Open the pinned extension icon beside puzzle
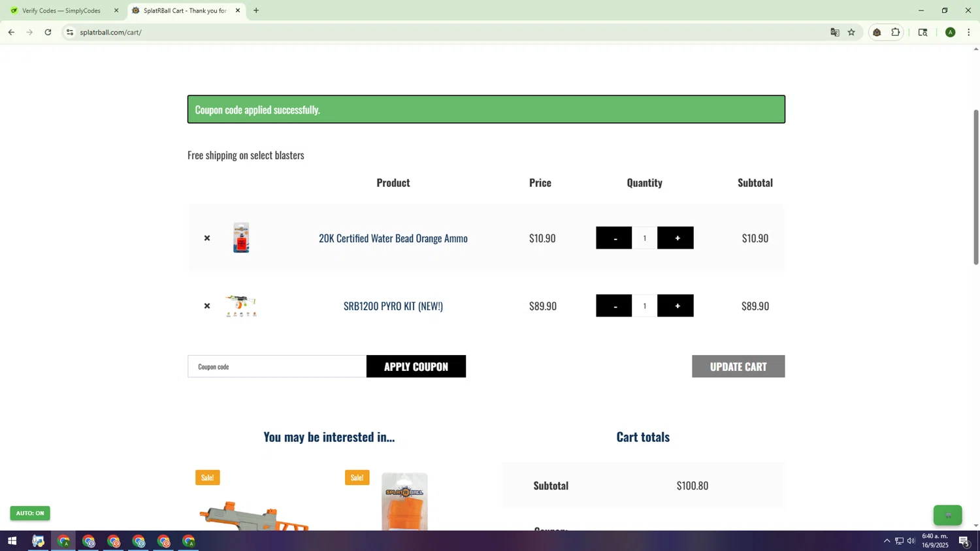Screen dimensions: 980x551 [877, 32]
